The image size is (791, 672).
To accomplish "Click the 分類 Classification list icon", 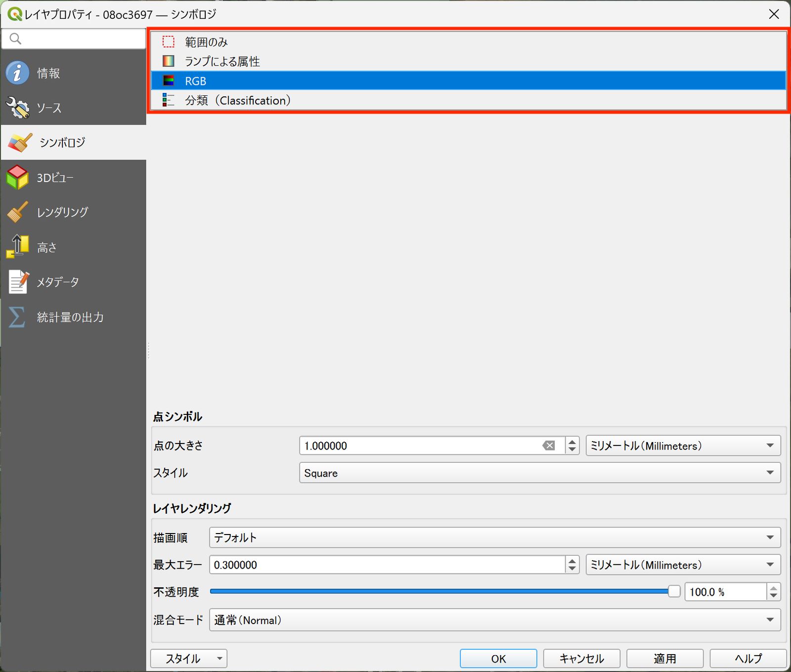I will 169,100.
